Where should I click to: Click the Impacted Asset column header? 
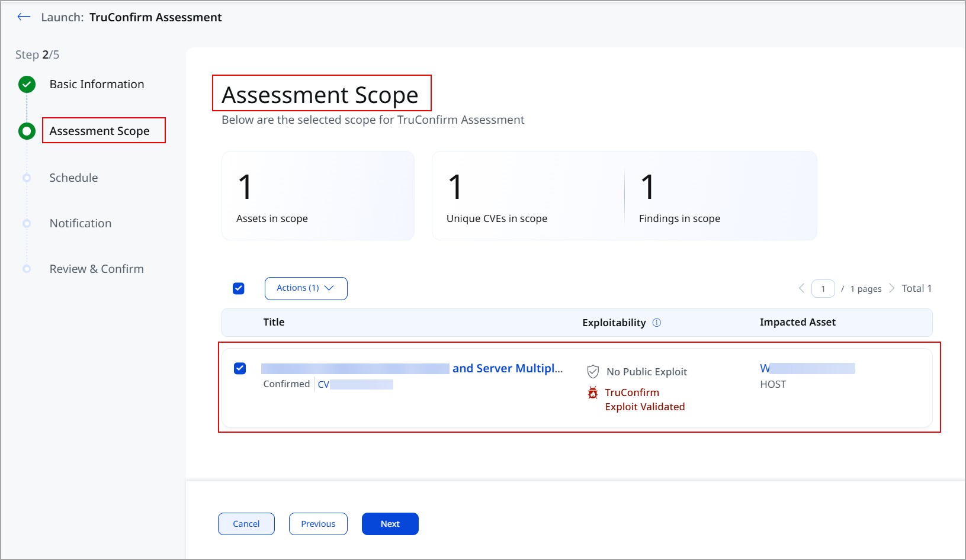click(798, 322)
